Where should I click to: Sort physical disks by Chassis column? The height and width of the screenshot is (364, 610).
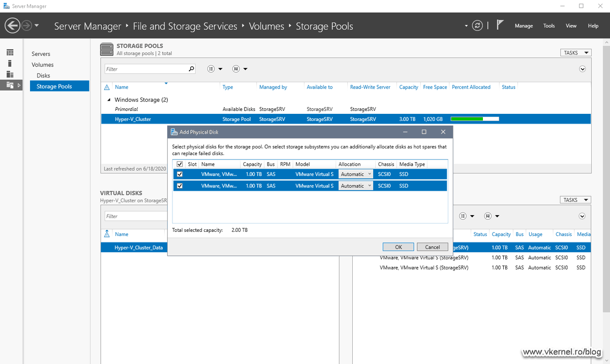pos(563,234)
